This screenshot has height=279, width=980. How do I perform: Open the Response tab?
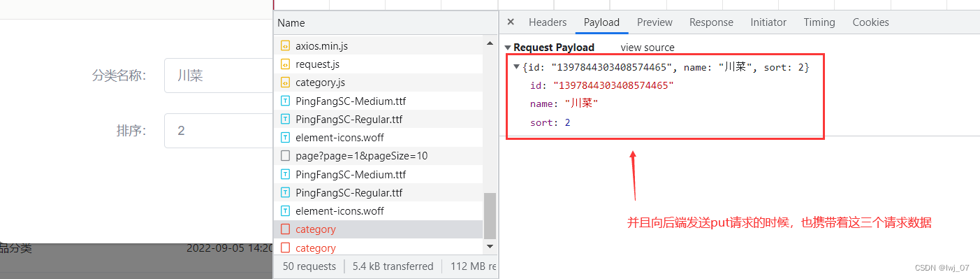711,22
